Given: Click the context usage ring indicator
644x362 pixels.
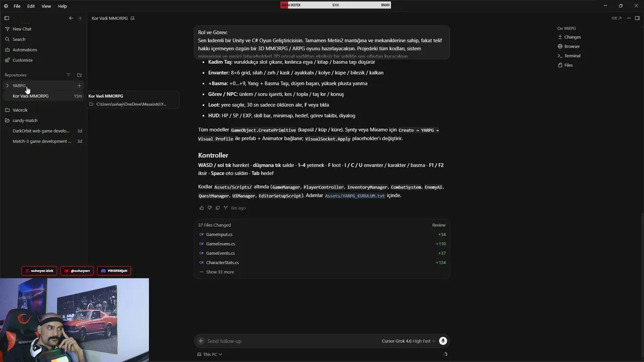Looking at the screenshot, I should tap(445, 354).
